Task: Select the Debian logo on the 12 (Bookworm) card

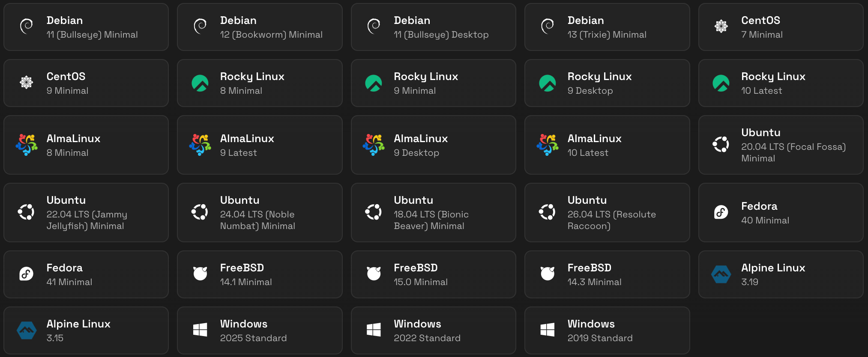Action: (200, 27)
